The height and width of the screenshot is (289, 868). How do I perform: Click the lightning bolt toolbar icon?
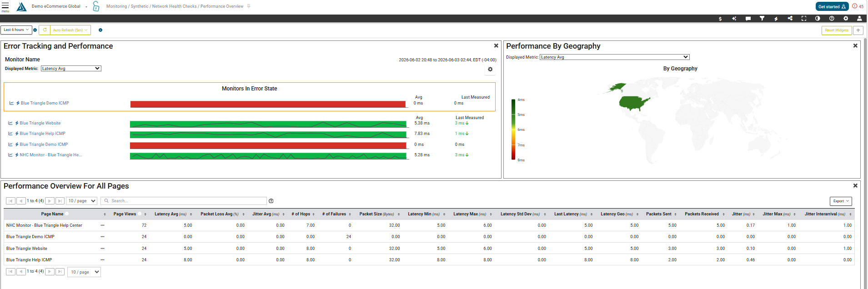click(776, 19)
